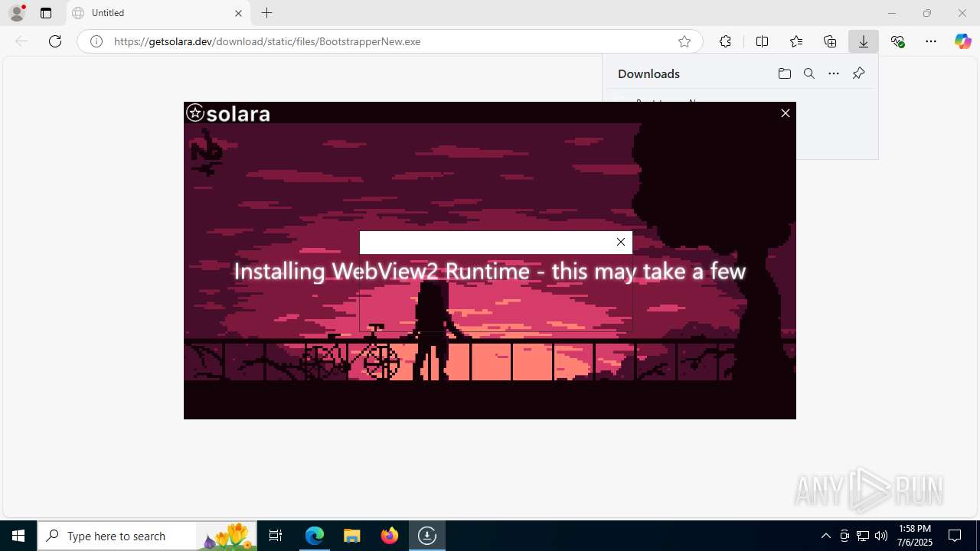Screen dimensions: 980x551
Task: Open Settings and more ellipsis menu
Action: click(x=931, y=41)
